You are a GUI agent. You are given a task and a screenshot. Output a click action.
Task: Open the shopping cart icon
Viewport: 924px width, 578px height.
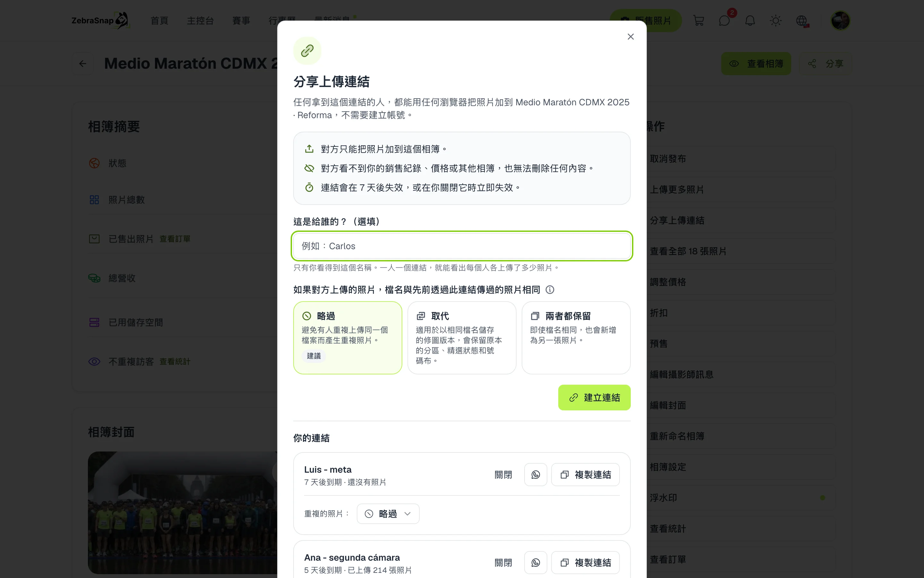point(698,21)
